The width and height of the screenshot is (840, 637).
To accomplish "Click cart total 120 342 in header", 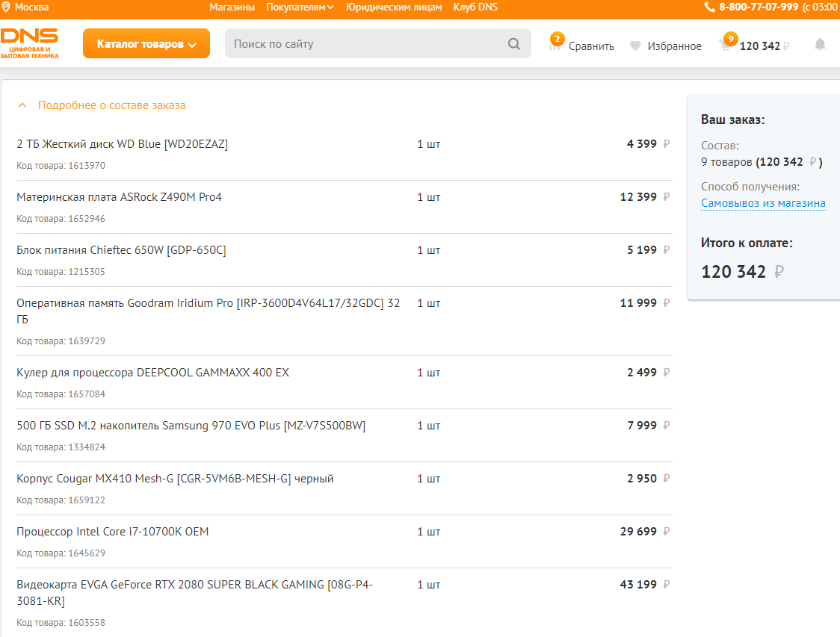I will pyautogui.click(x=765, y=46).
